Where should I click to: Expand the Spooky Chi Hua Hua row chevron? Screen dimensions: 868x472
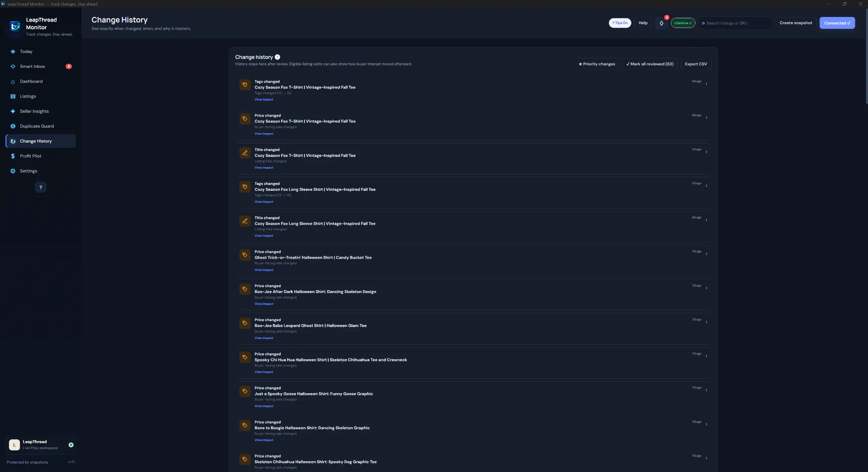(706, 356)
